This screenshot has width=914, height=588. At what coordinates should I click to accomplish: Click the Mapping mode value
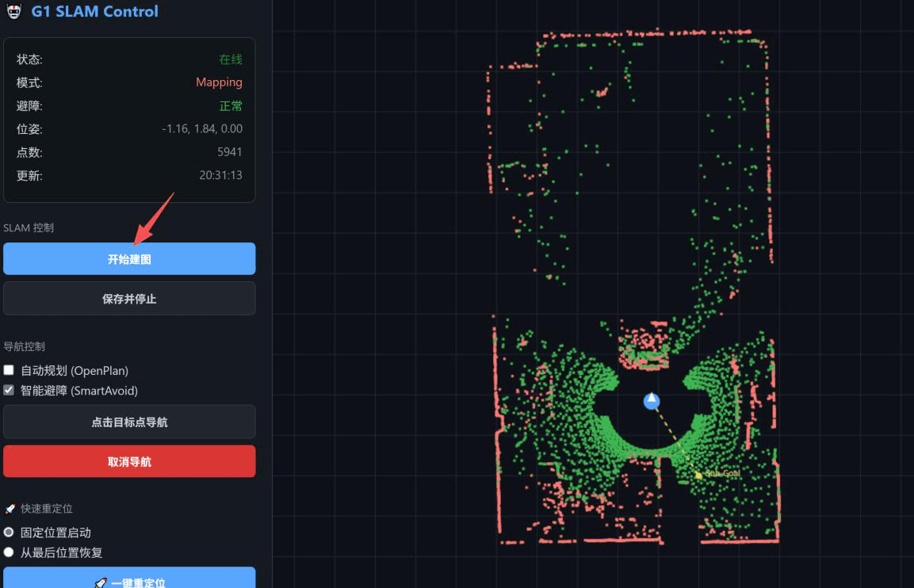coord(219,82)
